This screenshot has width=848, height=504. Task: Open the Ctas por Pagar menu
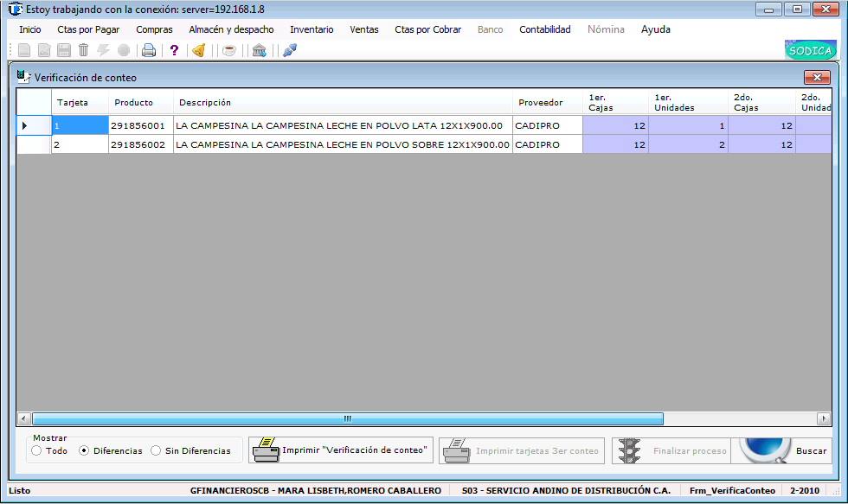pyautogui.click(x=88, y=29)
